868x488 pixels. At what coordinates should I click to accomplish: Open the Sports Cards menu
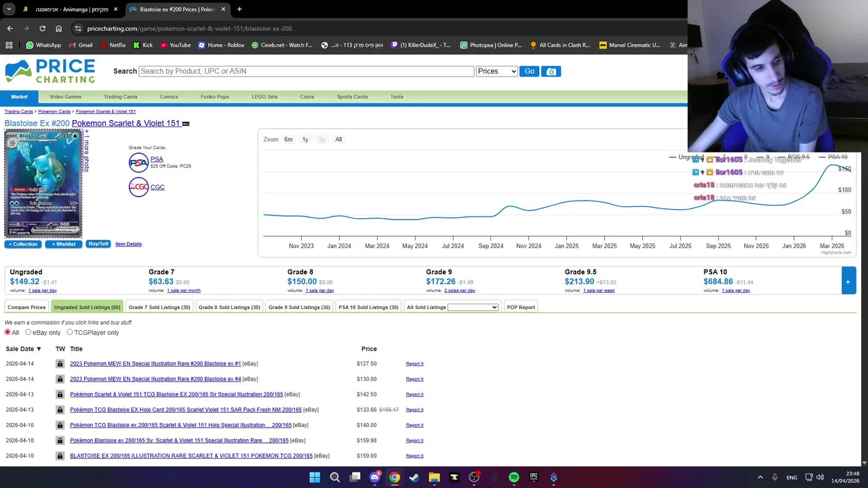tap(353, 97)
